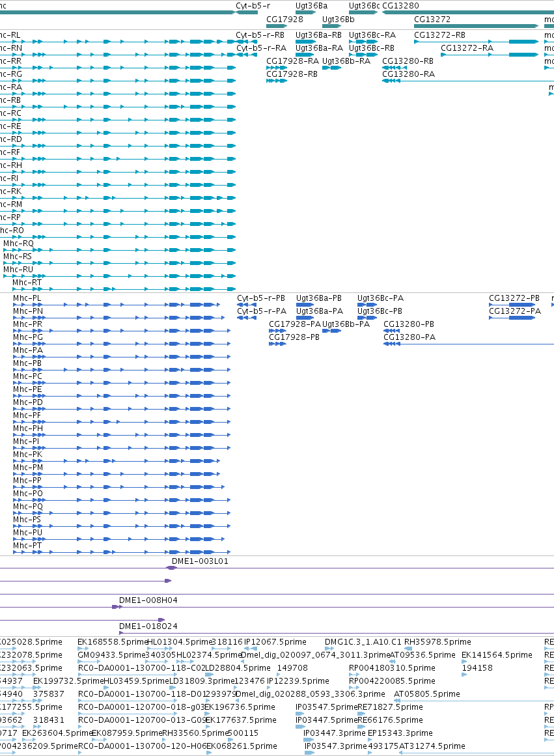Click the CG17928 gene label
Viewport: 554px width, 756px height.
(x=284, y=20)
